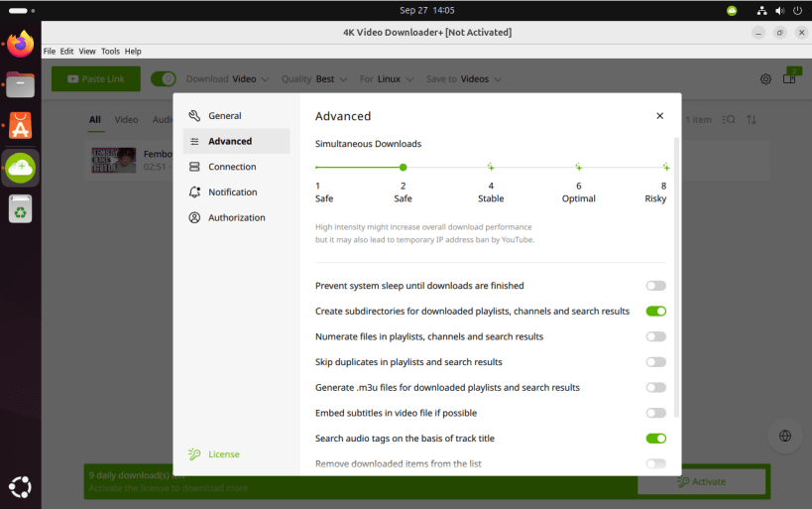Click the search list icon near item count

pos(729,120)
